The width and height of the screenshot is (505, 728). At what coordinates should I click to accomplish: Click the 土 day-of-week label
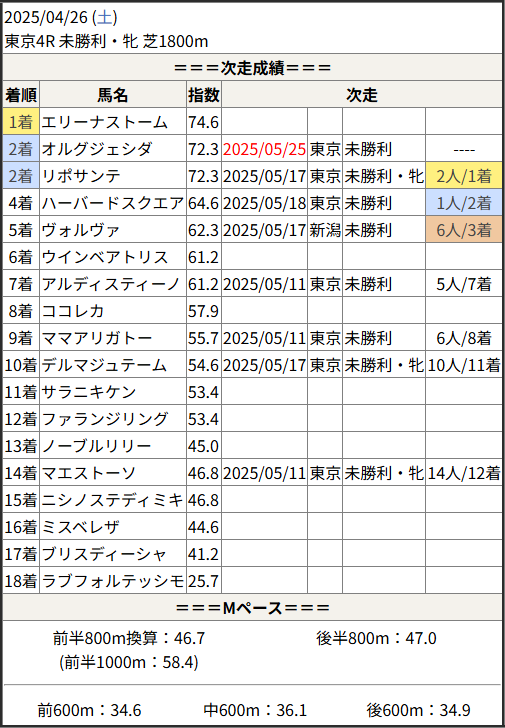point(105,18)
